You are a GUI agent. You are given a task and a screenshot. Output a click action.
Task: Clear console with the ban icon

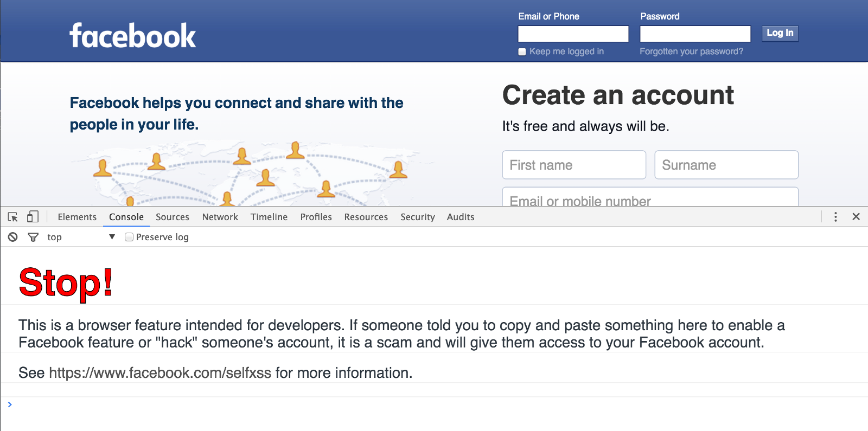click(x=13, y=237)
